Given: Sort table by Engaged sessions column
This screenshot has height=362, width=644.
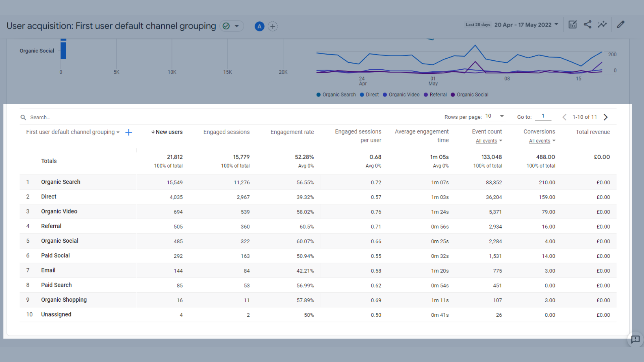Looking at the screenshot, I should [x=226, y=132].
